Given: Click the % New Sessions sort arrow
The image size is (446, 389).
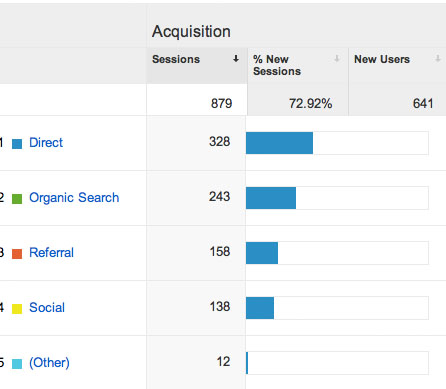Looking at the screenshot, I should [337, 59].
